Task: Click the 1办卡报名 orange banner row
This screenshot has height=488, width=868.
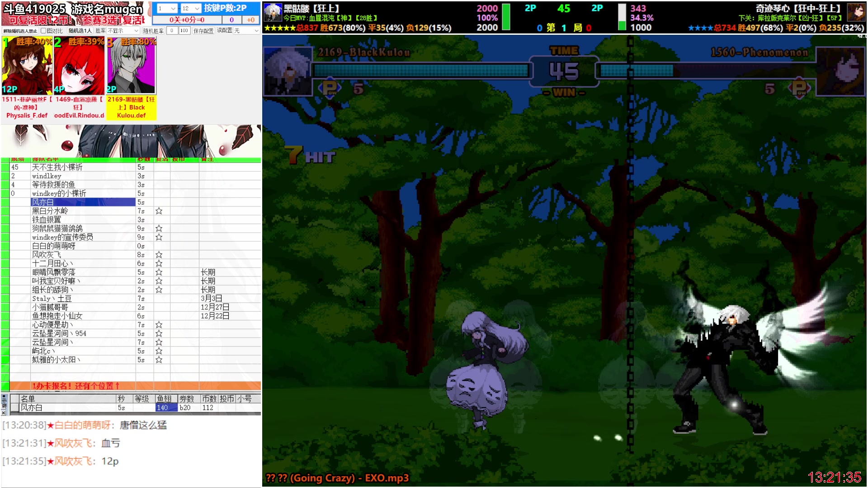Action: 135,386
